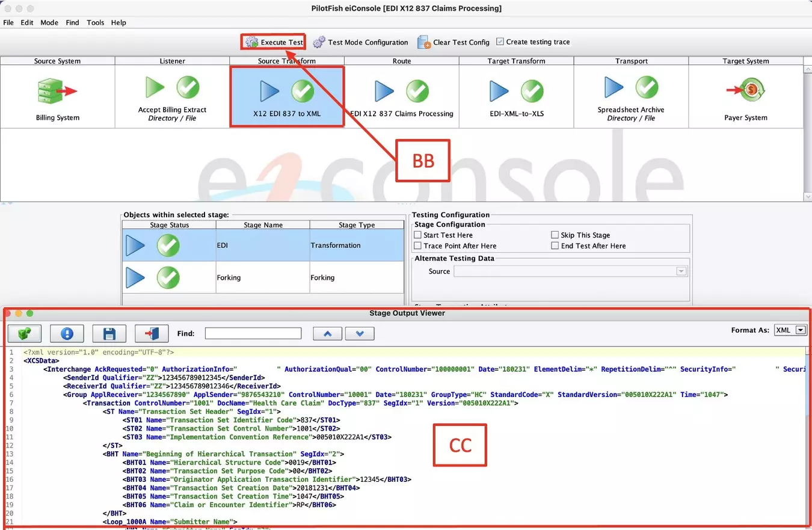Click the Forking row green checkmark
This screenshot has height=530, width=812.
point(168,278)
